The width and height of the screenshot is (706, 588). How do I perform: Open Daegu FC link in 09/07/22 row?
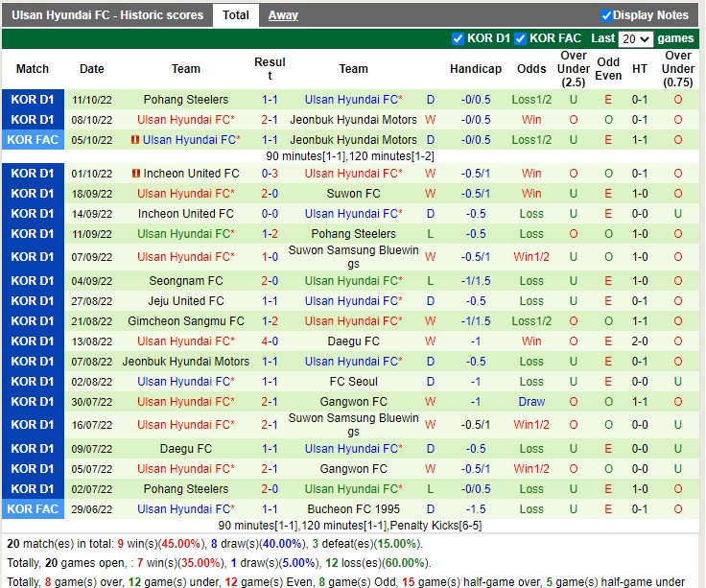(x=185, y=449)
